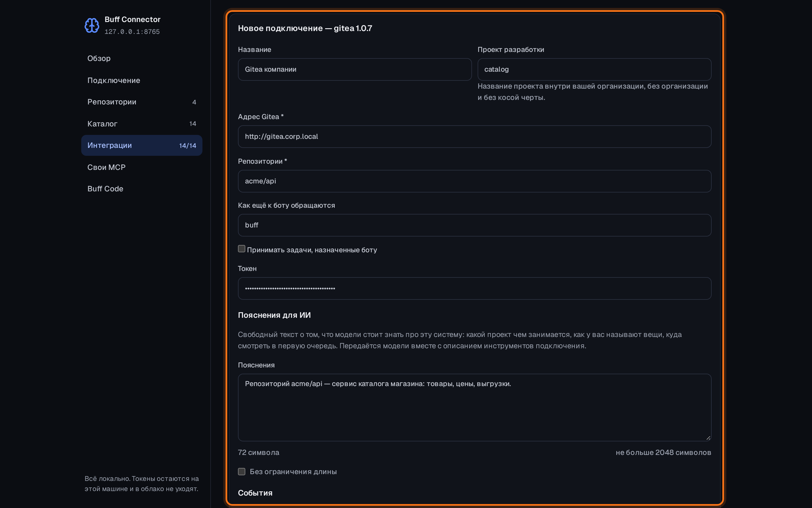Focus the masked Токен field

tap(475, 288)
